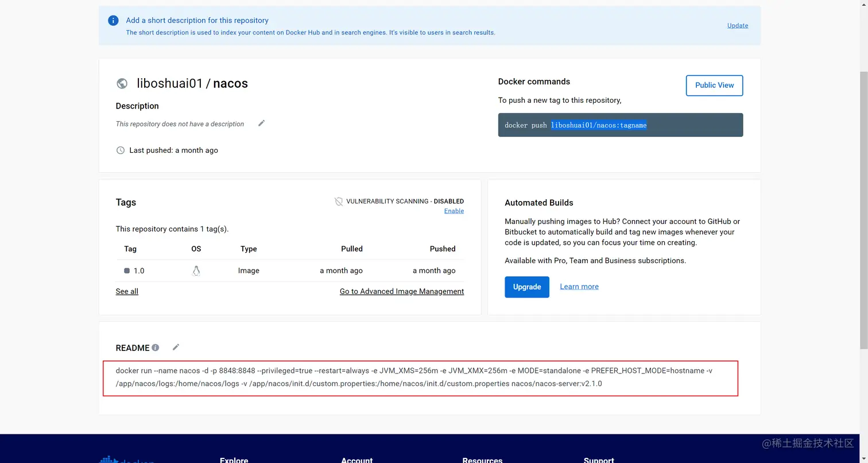The width and height of the screenshot is (868, 463).
Task: Click the Automated Builds heading
Action: 539,203
